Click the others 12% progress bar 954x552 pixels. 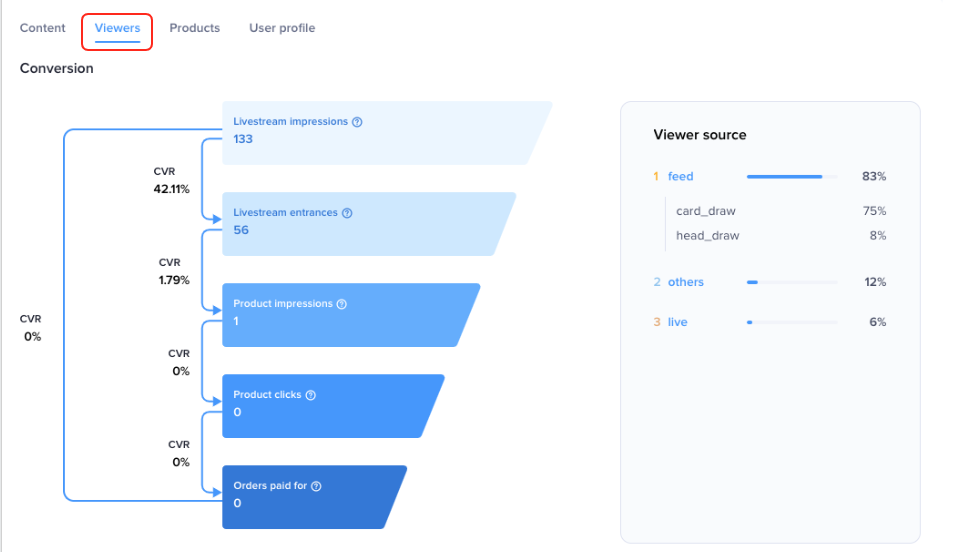coord(791,282)
